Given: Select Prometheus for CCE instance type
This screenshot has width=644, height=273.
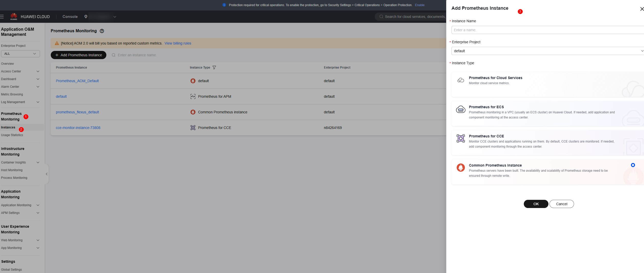Looking at the screenshot, I should pos(548,143).
